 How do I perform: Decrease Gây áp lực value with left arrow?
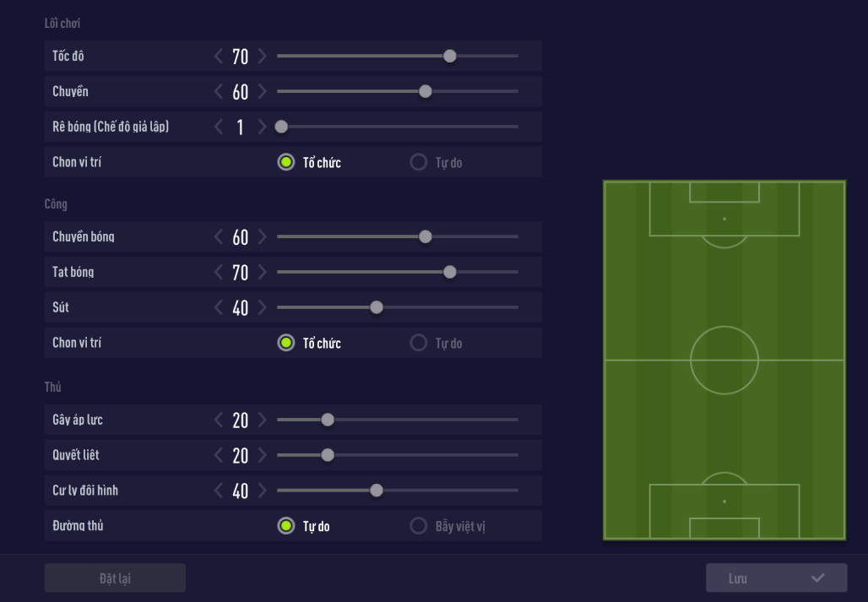point(219,420)
